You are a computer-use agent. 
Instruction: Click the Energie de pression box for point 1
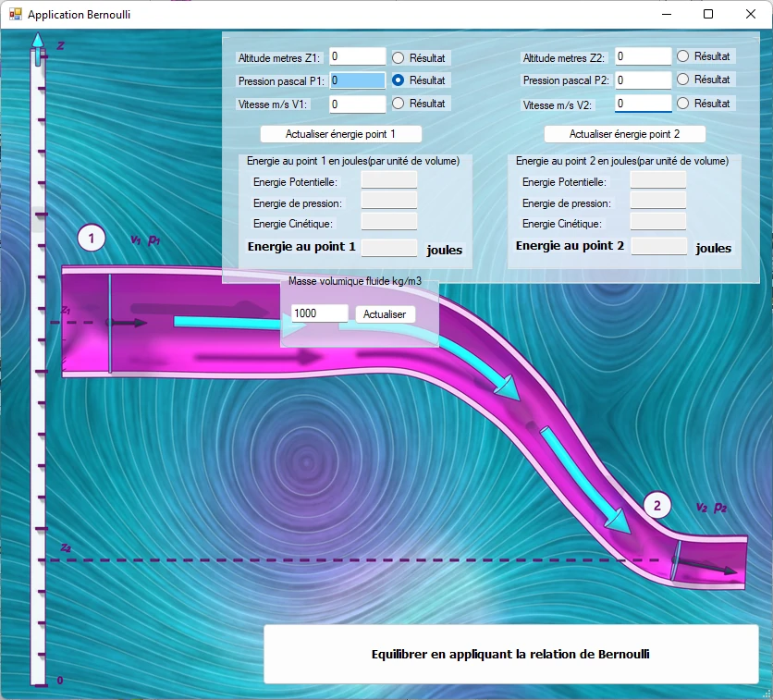point(389,201)
